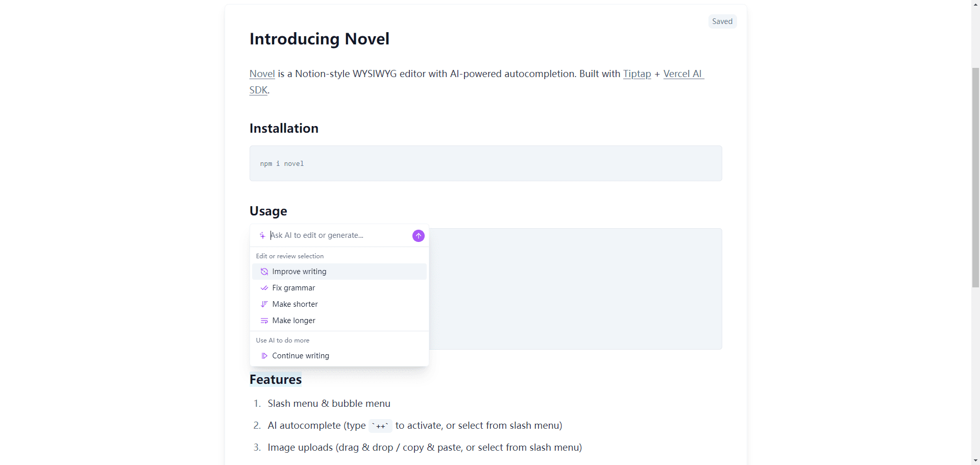Follow the Tiptap link
The height and width of the screenshot is (465, 980).
[x=636, y=74]
